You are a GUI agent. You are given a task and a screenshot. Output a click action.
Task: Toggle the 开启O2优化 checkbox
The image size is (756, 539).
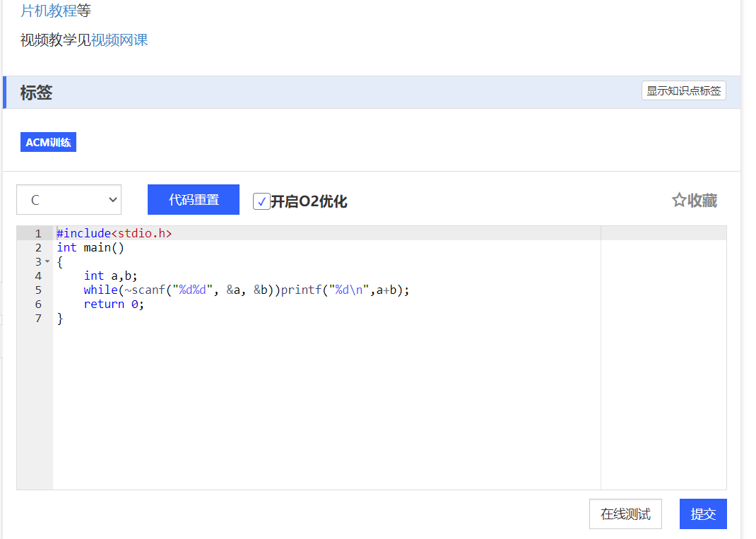[261, 201]
